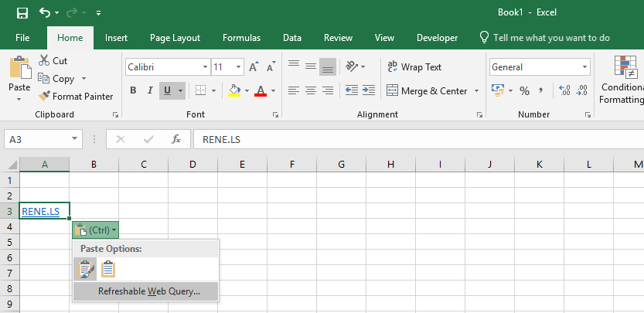The width and height of the screenshot is (644, 313).
Task: Toggle Italic formatting
Action: [x=150, y=91]
